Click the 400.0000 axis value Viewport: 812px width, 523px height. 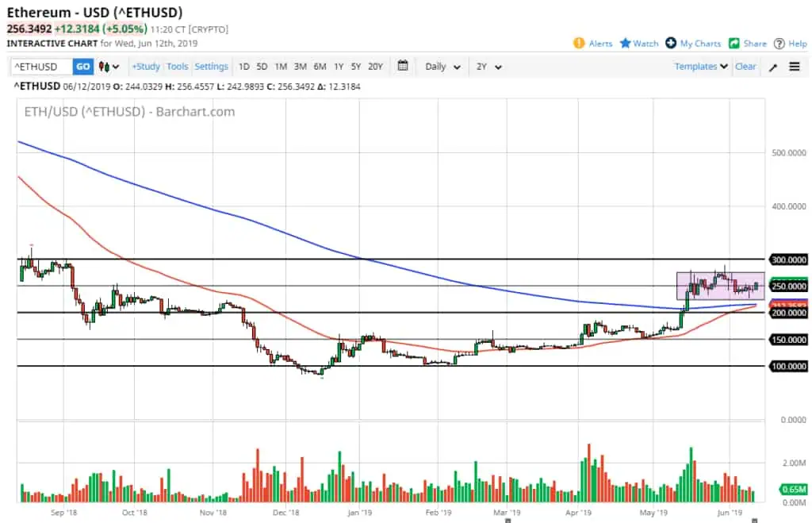pos(789,206)
